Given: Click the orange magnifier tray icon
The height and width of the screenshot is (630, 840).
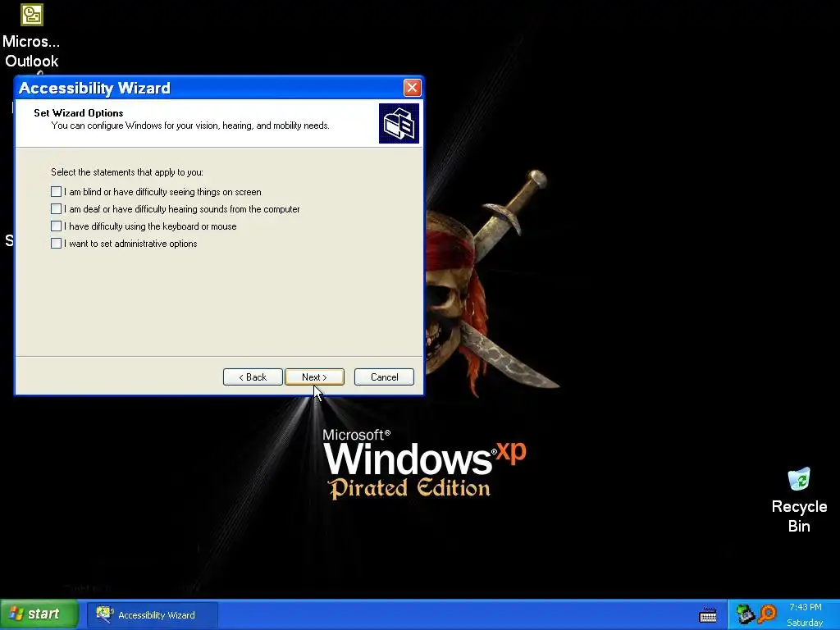Looking at the screenshot, I should (768, 614).
